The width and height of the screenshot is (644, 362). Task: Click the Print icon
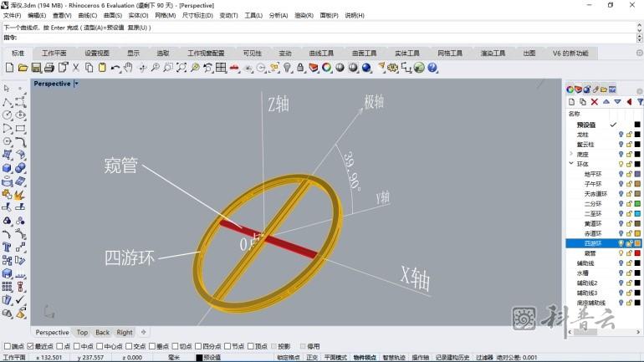(49, 68)
